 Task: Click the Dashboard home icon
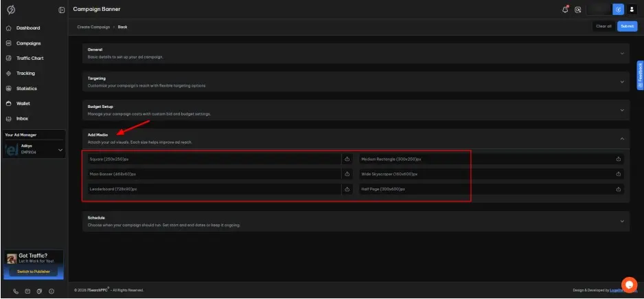point(9,28)
